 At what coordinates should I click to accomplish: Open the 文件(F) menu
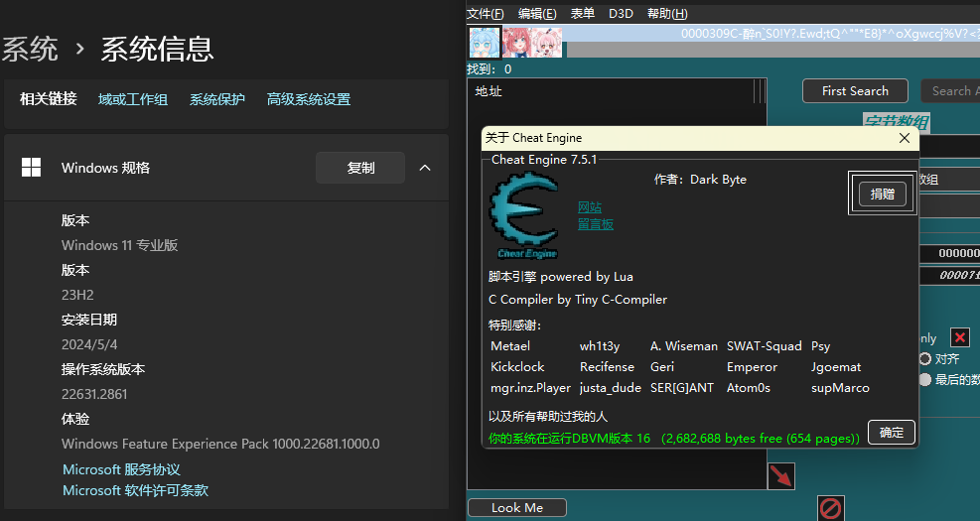coord(485,14)
